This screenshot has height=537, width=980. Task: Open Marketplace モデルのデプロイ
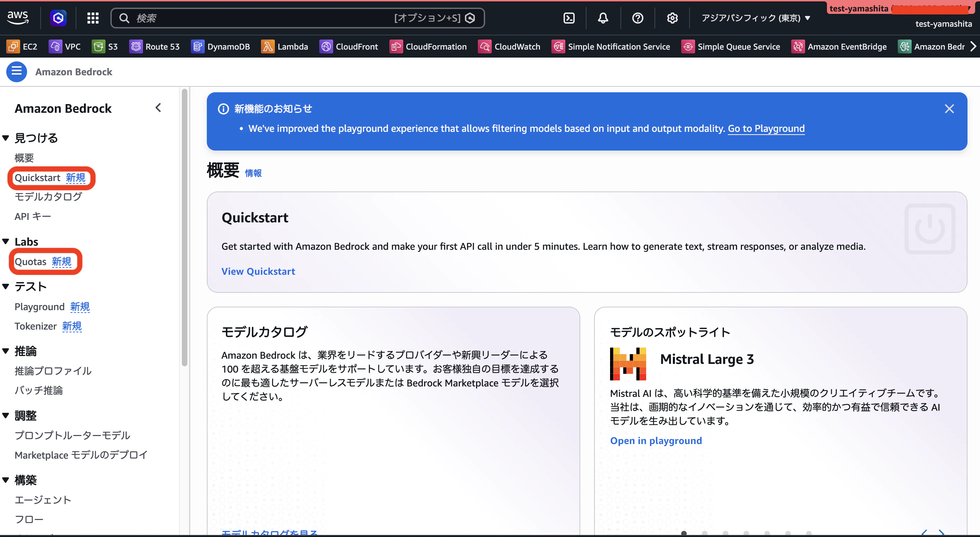[x=81, y=455]
